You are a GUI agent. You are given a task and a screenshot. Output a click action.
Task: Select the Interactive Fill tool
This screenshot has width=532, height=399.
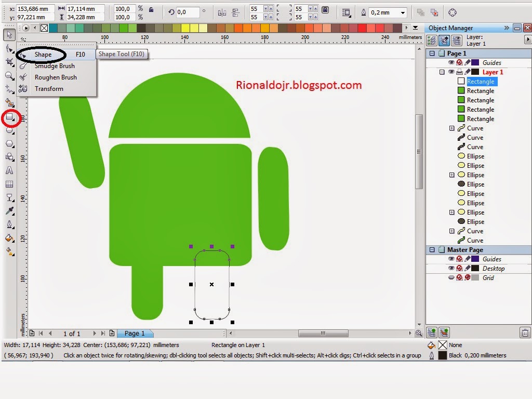[x=9, y=251]
